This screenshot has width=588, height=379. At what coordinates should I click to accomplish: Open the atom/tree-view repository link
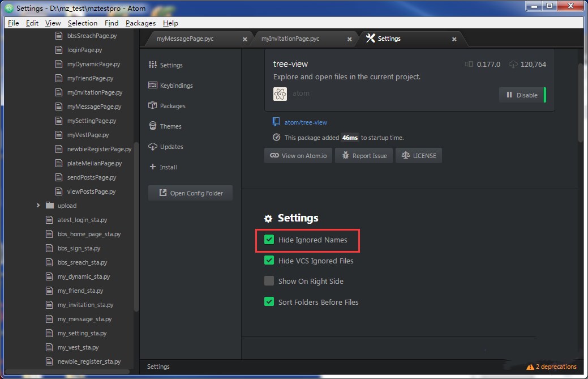[x=306, y=122]
